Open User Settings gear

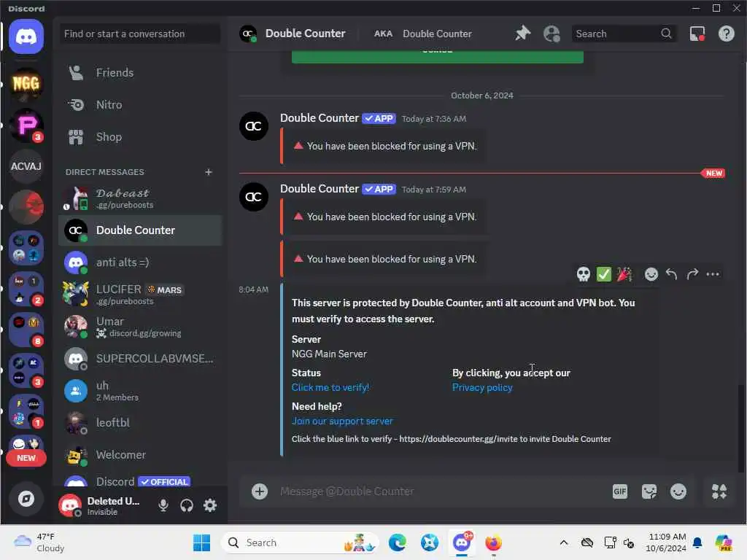tap(209, 505)
